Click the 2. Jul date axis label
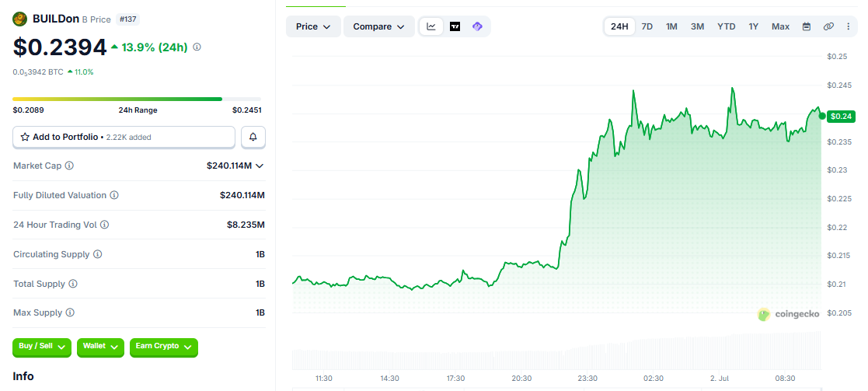 point(720,379)
